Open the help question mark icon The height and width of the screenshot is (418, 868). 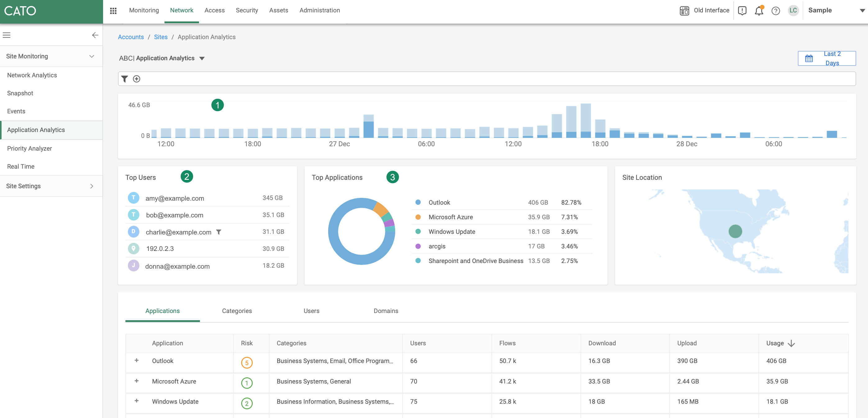775,11
